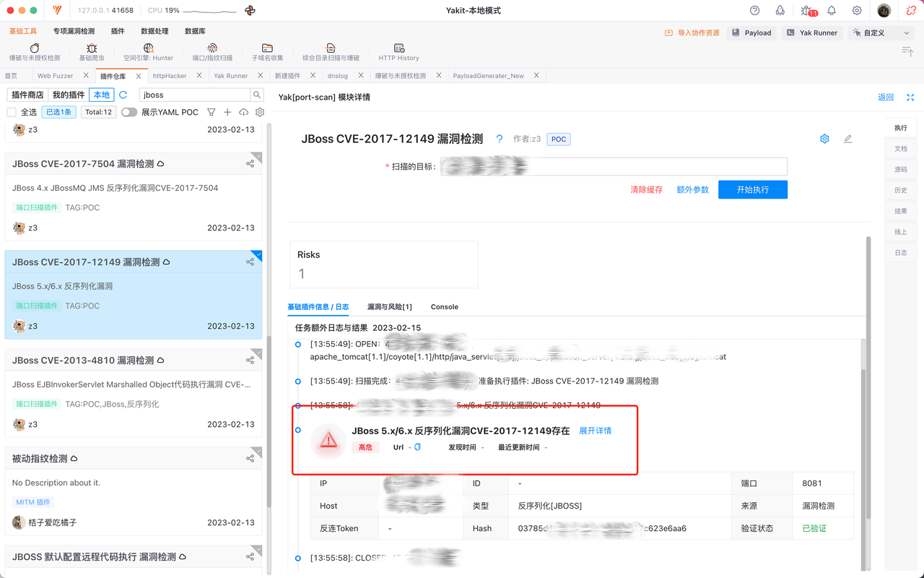Switch to the Console tab
Screen dimensions: 924x578
click(x=445, y=307)
